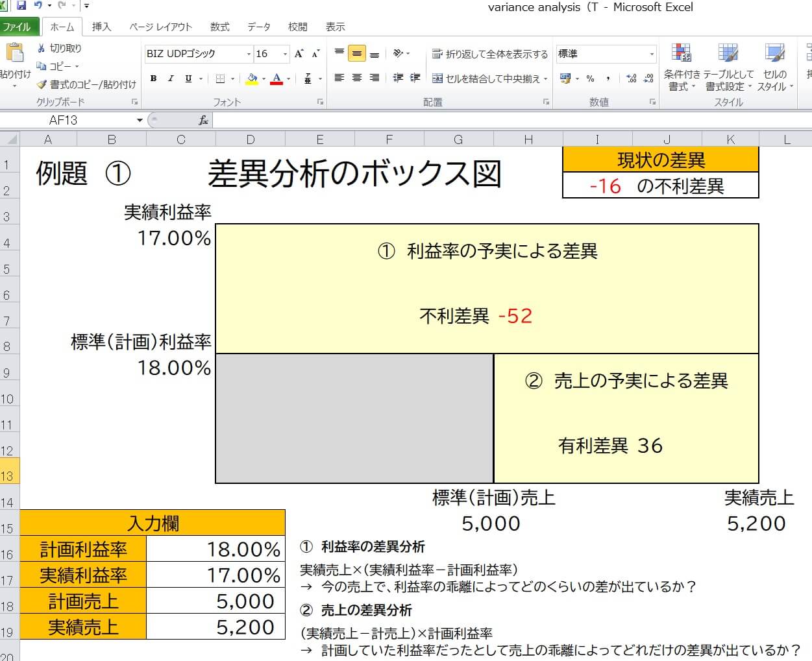The width and height of the screenshot is (812, 661).
Task: Open Format as Table (テーブルとして書式設定)
Action: (729, 67)
